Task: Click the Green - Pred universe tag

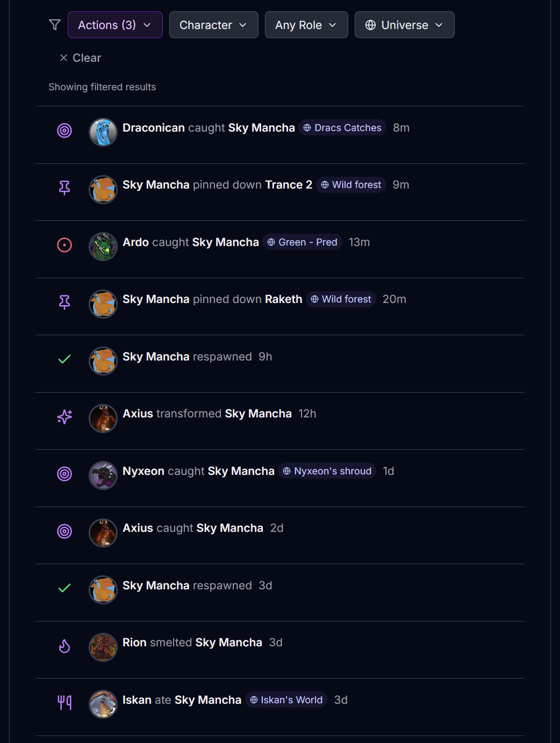Action: point(303,242)
